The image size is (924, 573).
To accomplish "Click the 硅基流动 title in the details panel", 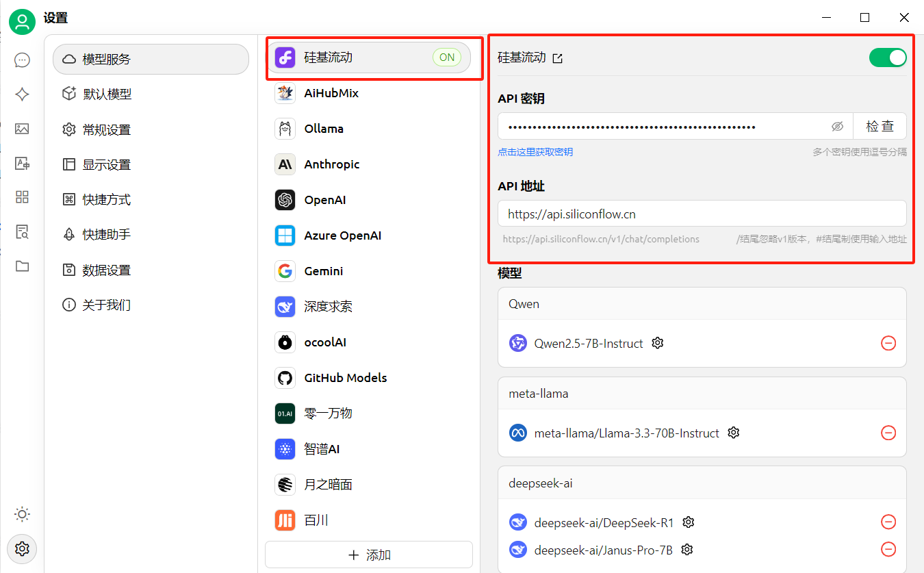I will [522, 58].
